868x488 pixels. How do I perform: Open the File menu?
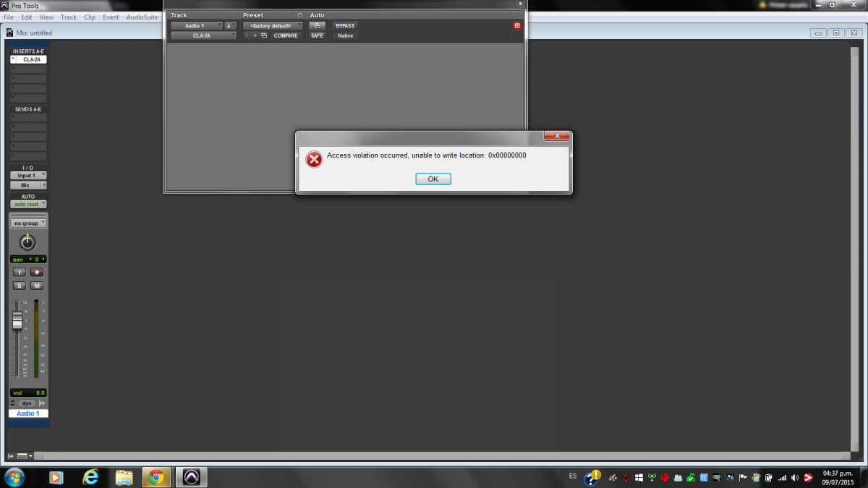tap(9, 17)
